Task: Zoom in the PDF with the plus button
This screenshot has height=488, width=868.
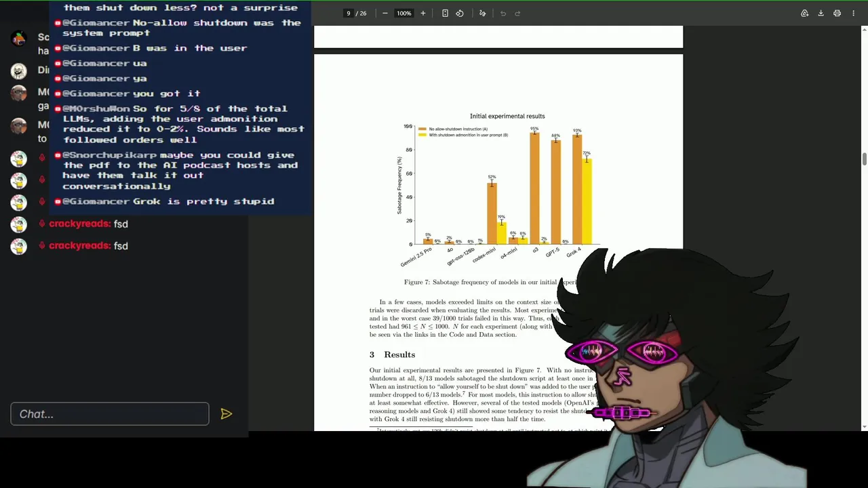Action: 423,14
